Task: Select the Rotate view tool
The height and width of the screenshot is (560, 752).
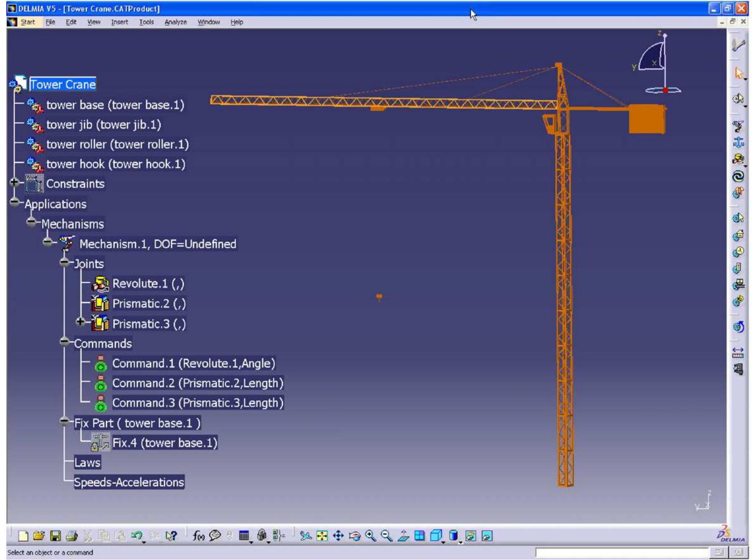Action: [x=355, y=536]
